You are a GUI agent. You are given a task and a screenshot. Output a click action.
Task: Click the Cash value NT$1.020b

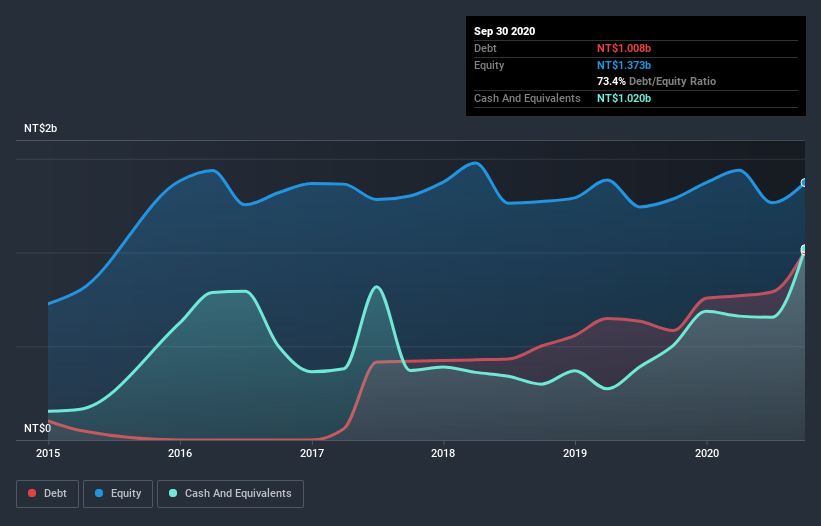tap(624, 98)
